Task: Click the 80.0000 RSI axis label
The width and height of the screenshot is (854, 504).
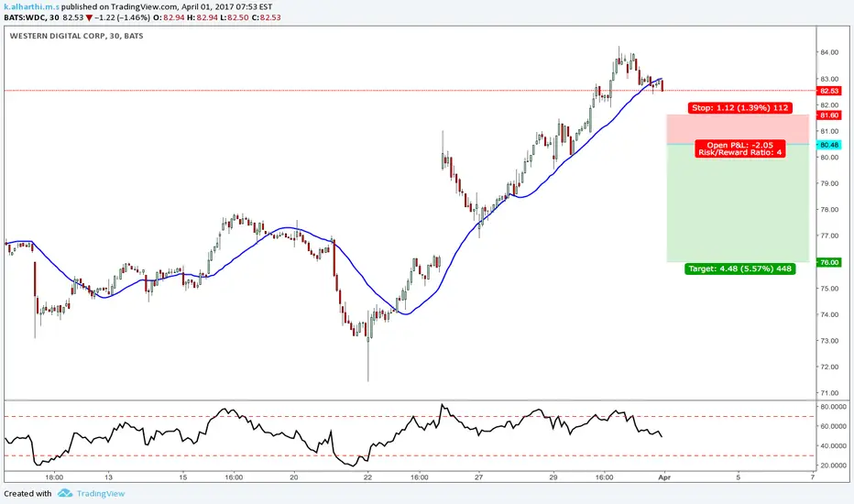Action: [x=833, y=407]
